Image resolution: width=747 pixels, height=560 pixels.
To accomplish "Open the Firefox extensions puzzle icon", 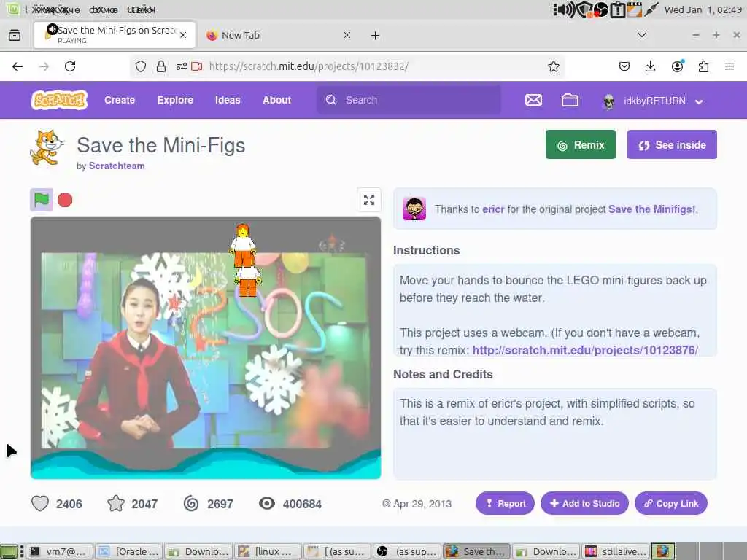I will [x=703, y=66].
